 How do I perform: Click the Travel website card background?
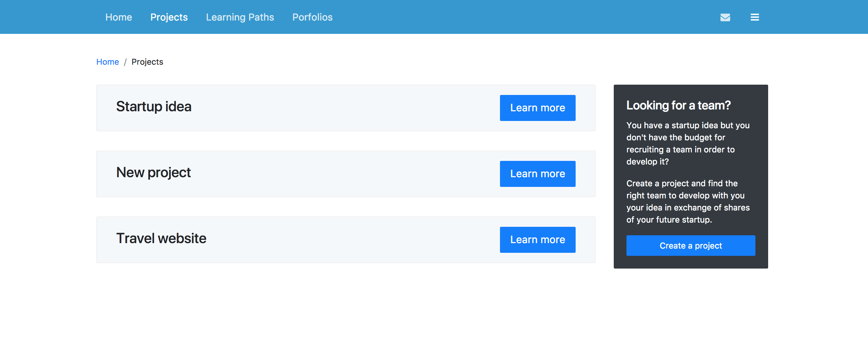[x=337, y=240]
